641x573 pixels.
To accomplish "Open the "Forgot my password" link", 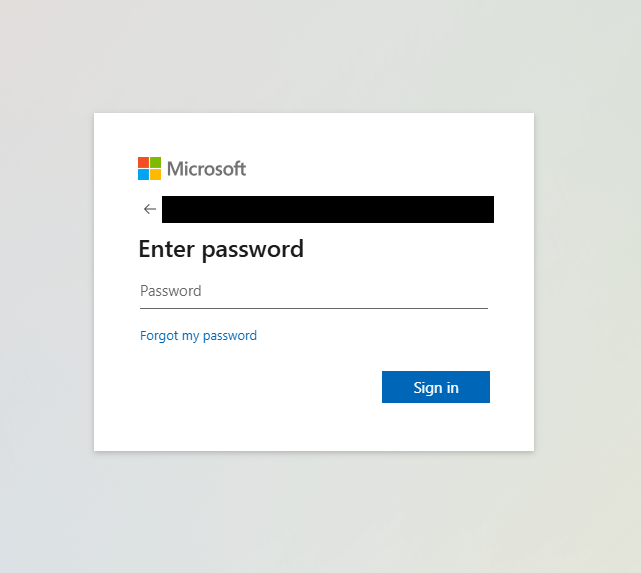I will [198, 336].
